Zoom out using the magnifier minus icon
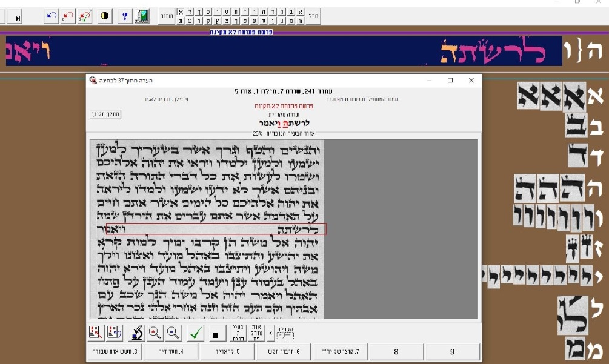 (173, 332)
